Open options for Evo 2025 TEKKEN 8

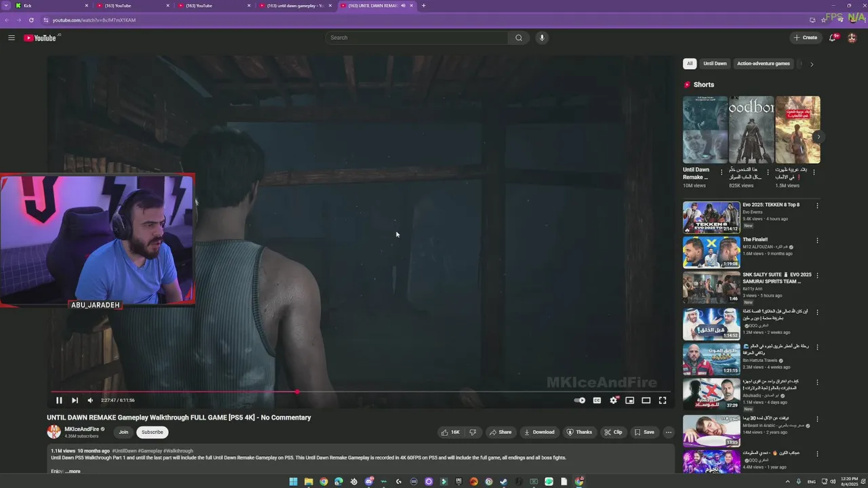tap(817, 205)
